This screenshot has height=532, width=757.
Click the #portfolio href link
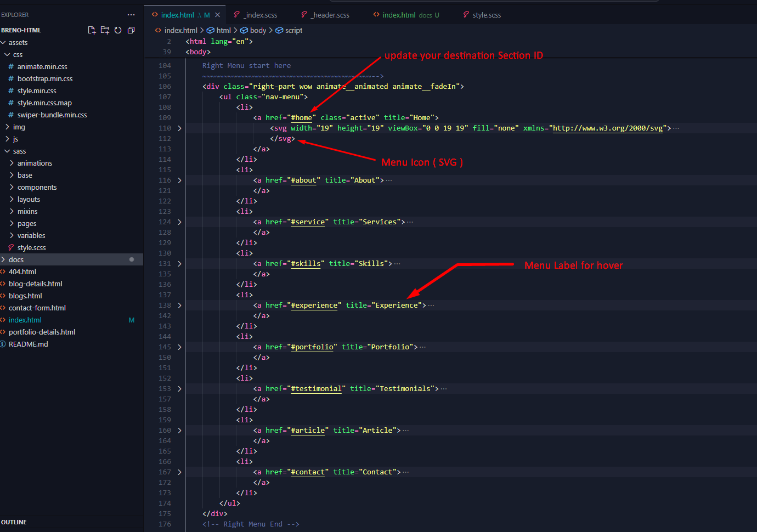pyautogui.click(x=312, y=347)
